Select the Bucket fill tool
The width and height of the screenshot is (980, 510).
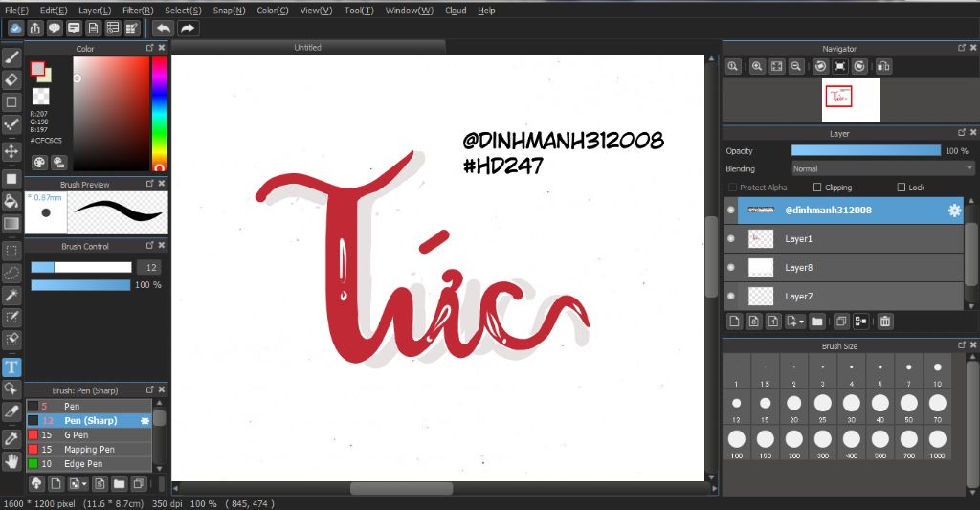coord(11,201)
